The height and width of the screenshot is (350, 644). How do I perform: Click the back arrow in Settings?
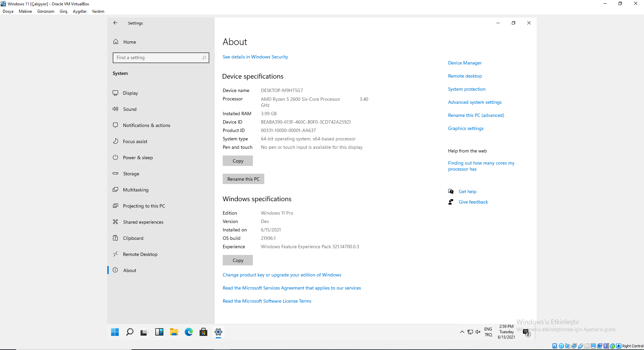[115, 23]
